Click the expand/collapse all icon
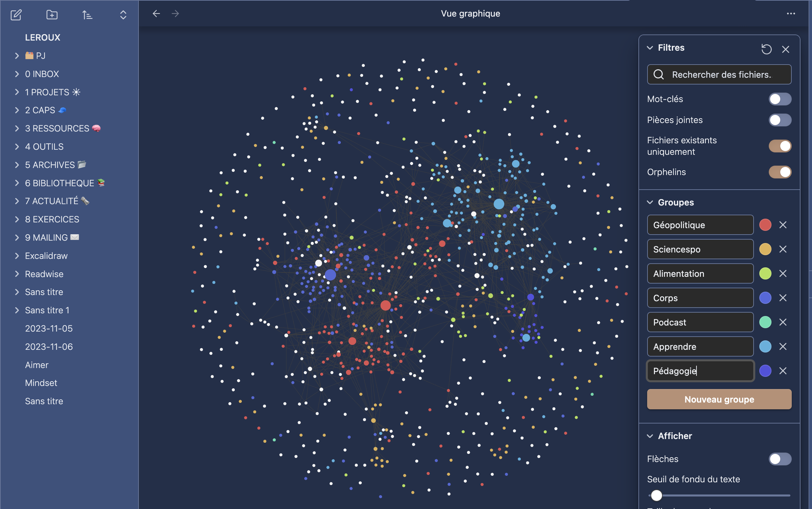This screenshot has height=509, width=812. [x=123, y=15]
